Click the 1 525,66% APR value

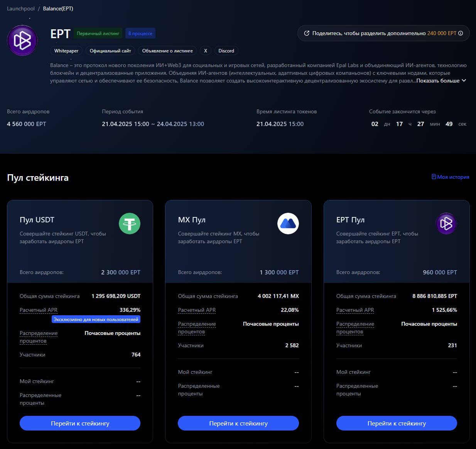click(444, 310)
